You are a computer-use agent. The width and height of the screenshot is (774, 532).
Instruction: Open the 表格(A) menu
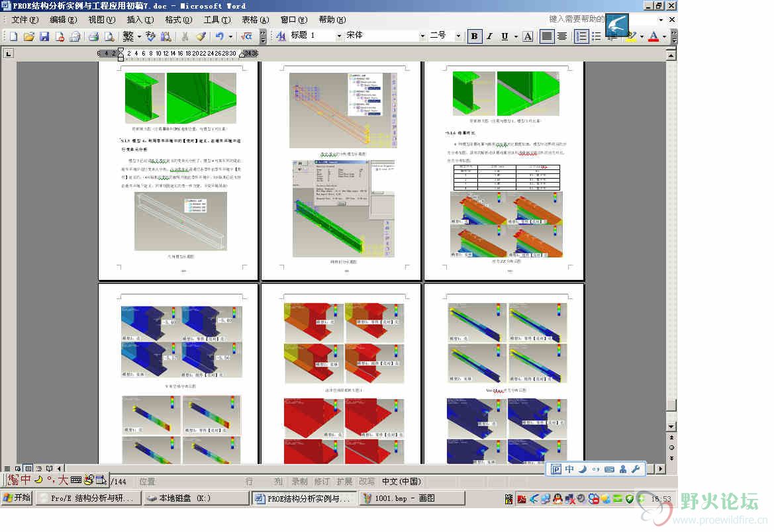(255, 20)
